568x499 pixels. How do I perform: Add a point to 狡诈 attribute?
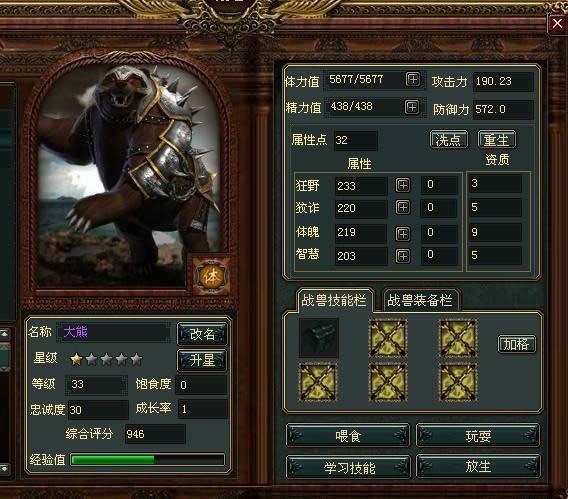pyautogui.click(x=403, y=207)
